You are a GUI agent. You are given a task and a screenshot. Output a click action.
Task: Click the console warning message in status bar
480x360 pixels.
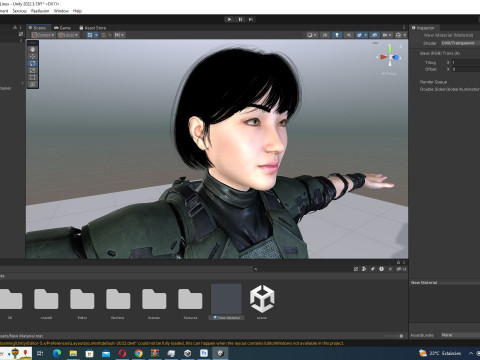(x=172, y=343)
